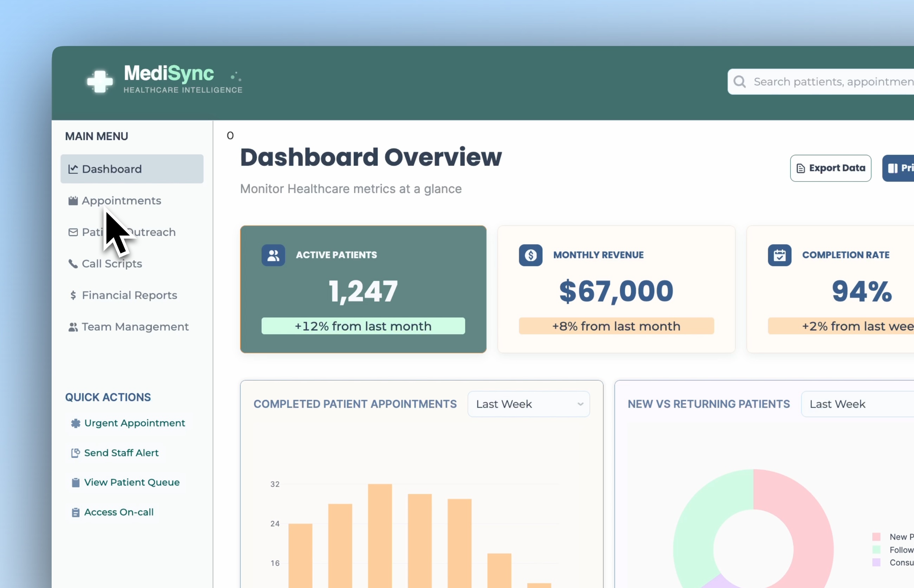Open Team Management from main menu
Image resolution: width=914 pixels, height=588 pixels.
[x=135, y=326]
